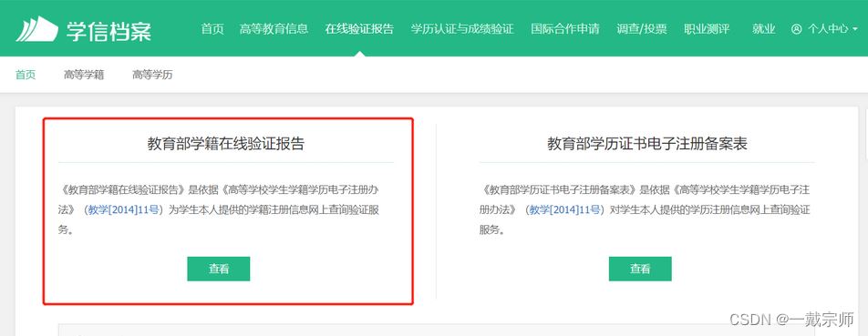Open 职业测评 menu item
Screen dimensions: 868x336
tap(707, 29)
